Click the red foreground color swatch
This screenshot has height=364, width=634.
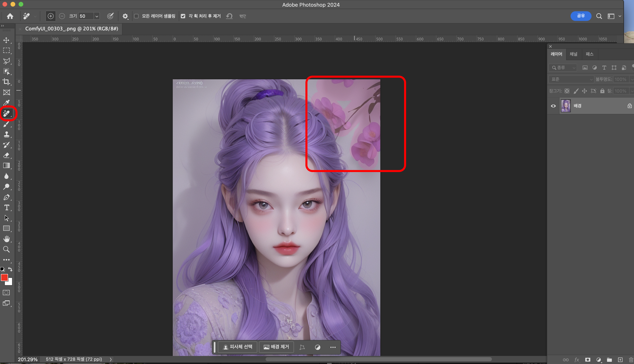tap(4, 277)
